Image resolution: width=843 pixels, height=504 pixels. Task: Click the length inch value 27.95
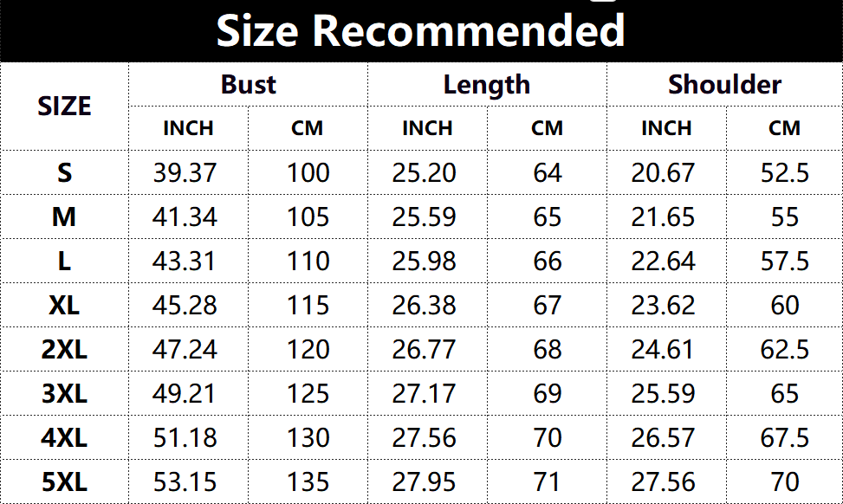(424, 481)
